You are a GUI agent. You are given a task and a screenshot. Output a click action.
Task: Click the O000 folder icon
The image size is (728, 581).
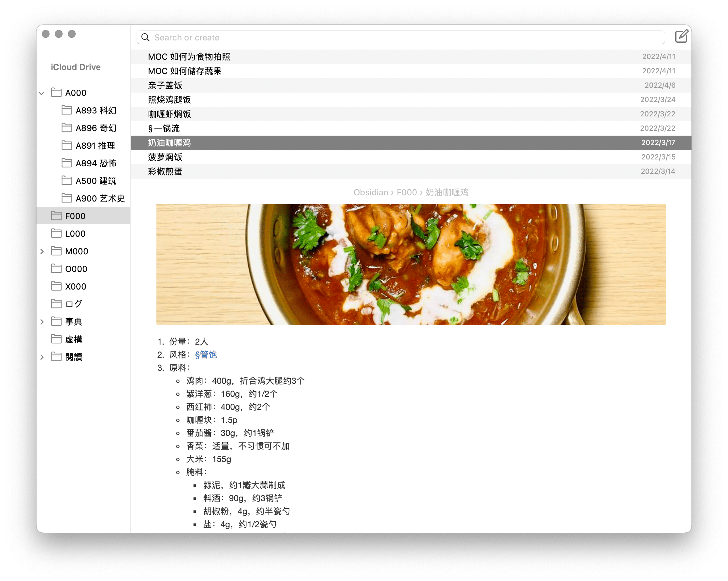[x=56, y=268]
